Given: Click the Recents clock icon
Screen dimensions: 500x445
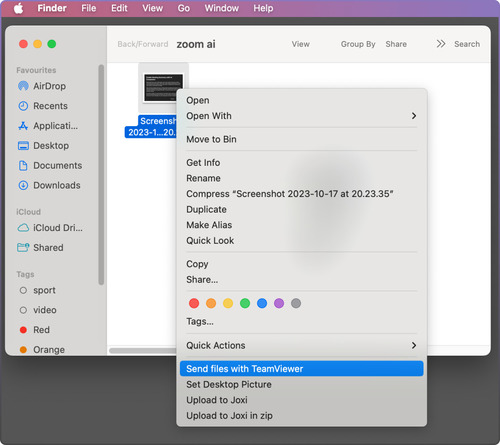Looking at the screenshot, I should pos(23,106).
